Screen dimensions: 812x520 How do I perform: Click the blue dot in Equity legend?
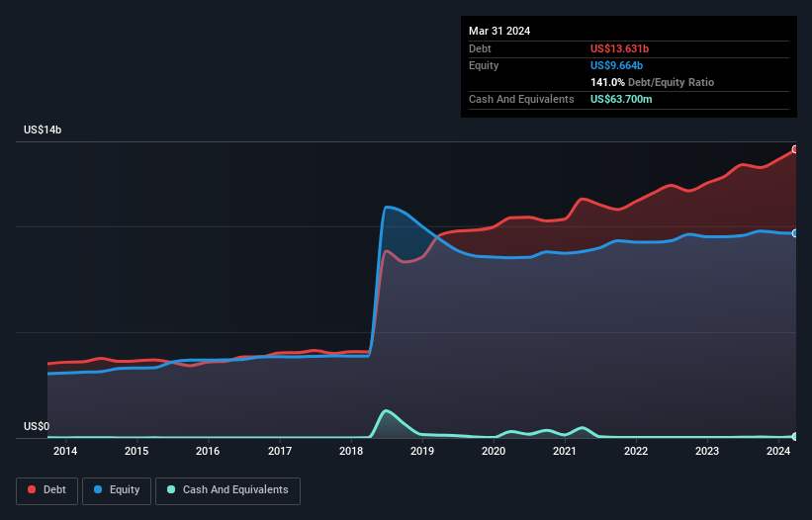tap(98, 489)
